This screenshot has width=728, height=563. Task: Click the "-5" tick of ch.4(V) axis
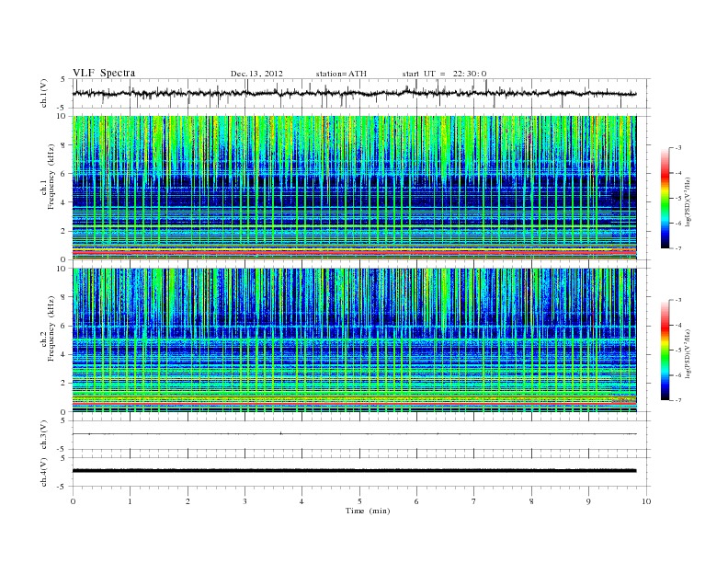point(63,487)
